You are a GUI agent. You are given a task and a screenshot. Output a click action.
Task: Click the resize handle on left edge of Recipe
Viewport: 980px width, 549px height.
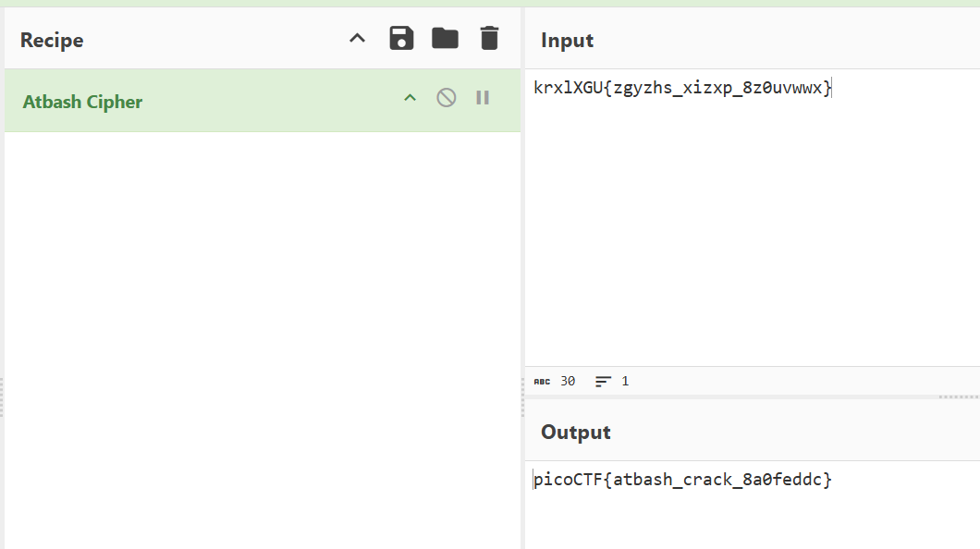coord(2,396)
